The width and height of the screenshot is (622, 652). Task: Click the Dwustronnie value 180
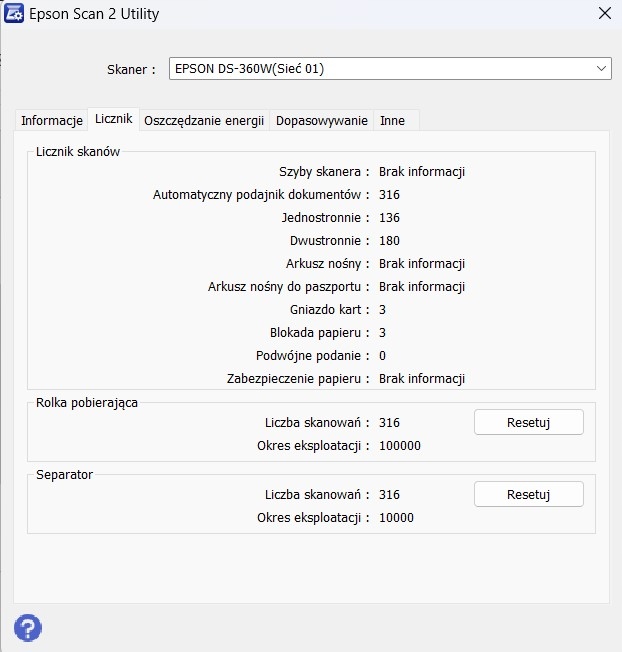[x=389, y=240]
